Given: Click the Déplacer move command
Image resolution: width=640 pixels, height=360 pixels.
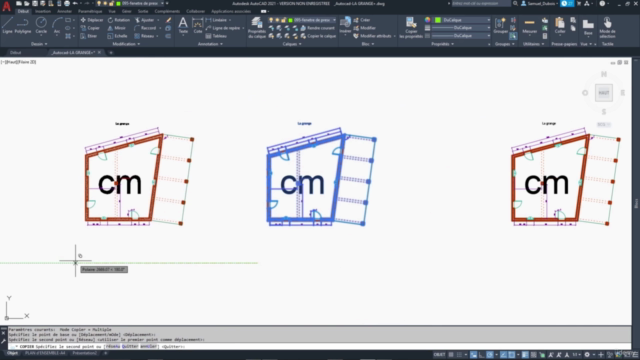Looking at the screenshot, I should point(92,20).
